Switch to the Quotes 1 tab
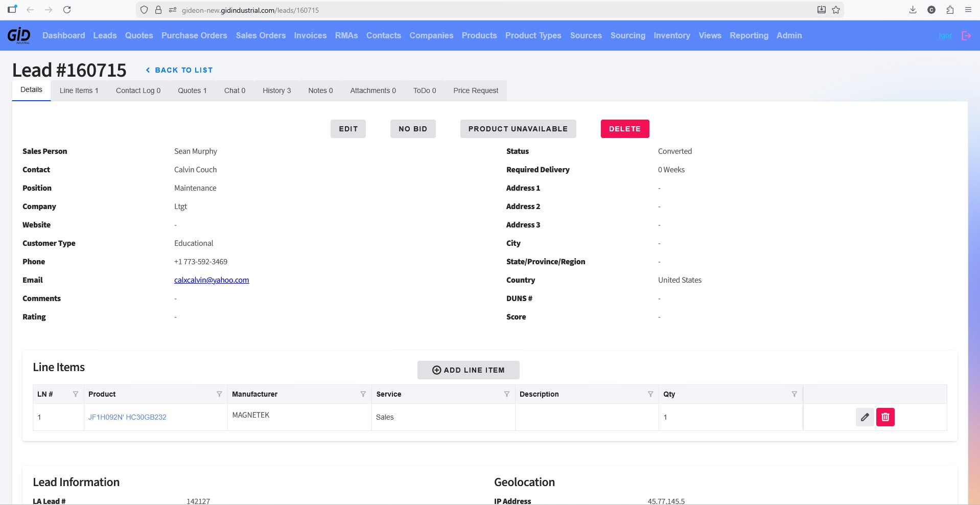Image resolution: width=980 pixels, height=505 pixels. (x=192, y=90)
